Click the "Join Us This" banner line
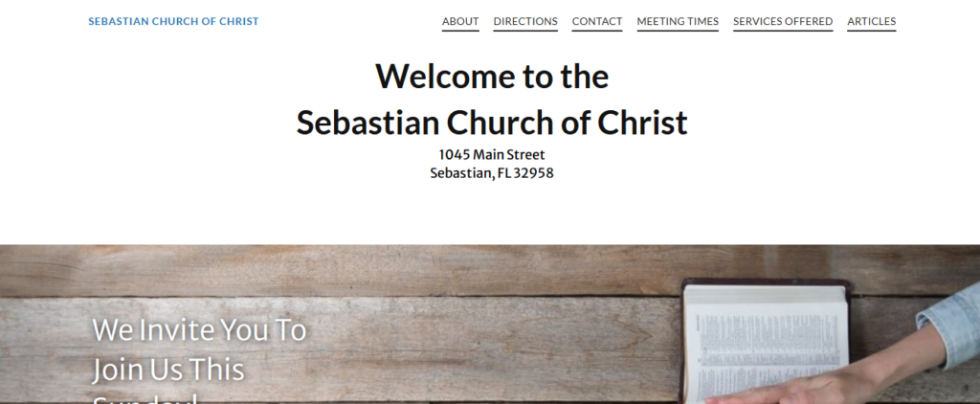The width and height of the screenshot is (980, 404). point(168,370)
